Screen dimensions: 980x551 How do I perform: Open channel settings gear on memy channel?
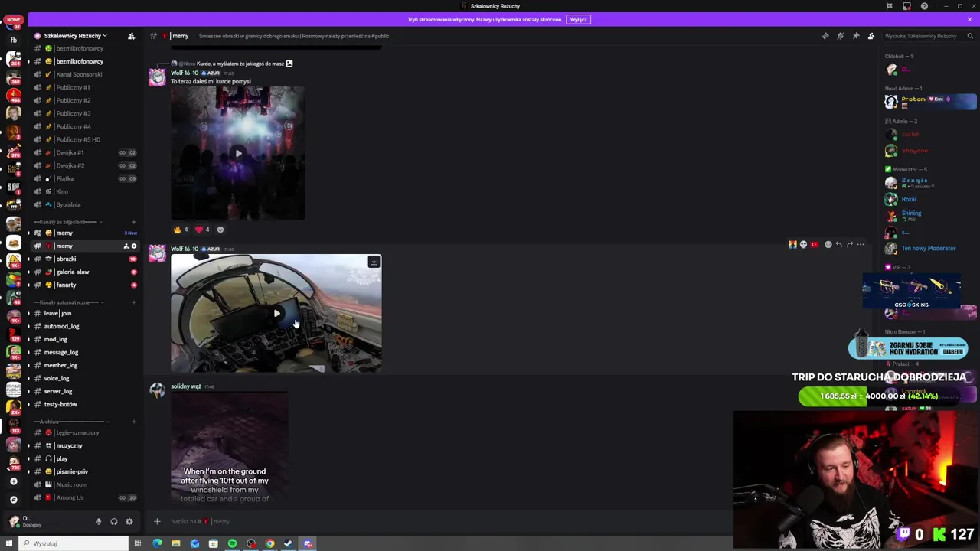point(134,246)
